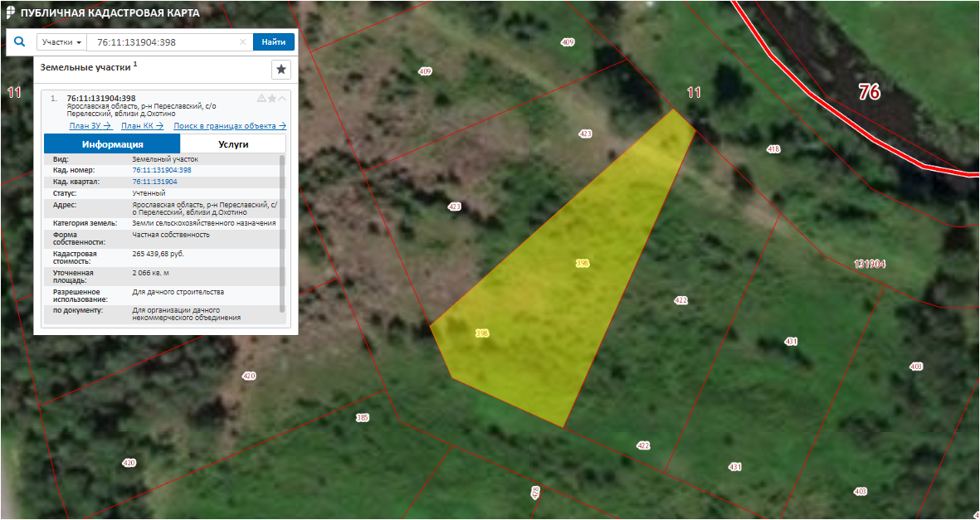This screenshot has height=520, width=980.
Task: Click region label 76 on the map
Action: pyautogui.click(x=869, y=92)
